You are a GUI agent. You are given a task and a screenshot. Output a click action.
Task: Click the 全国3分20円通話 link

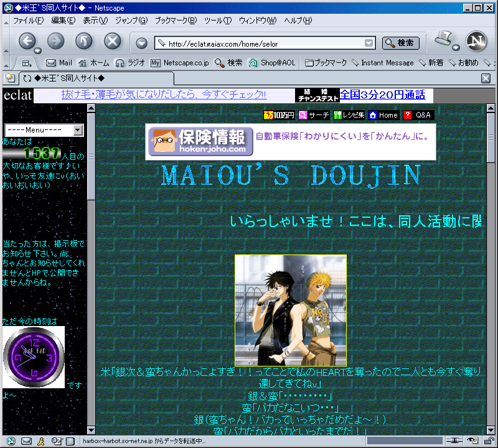click(x=382, y=95)
